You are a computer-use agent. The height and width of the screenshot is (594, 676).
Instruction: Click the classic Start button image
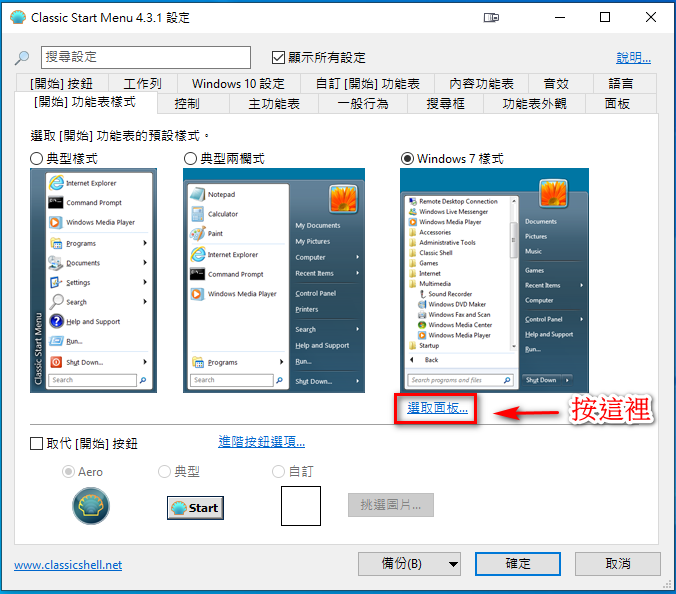[195, 508]
